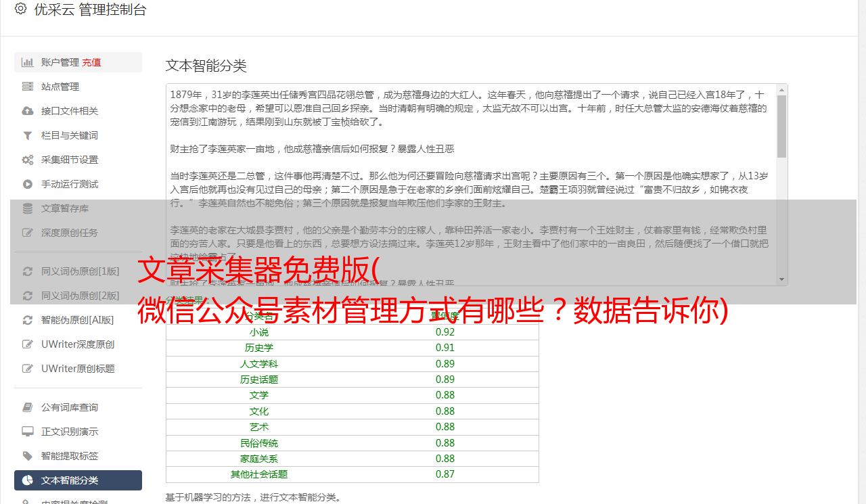Click the 历史话题 category cell
The width and height of the screenshot is (866, 504).
tap(259, 380)
